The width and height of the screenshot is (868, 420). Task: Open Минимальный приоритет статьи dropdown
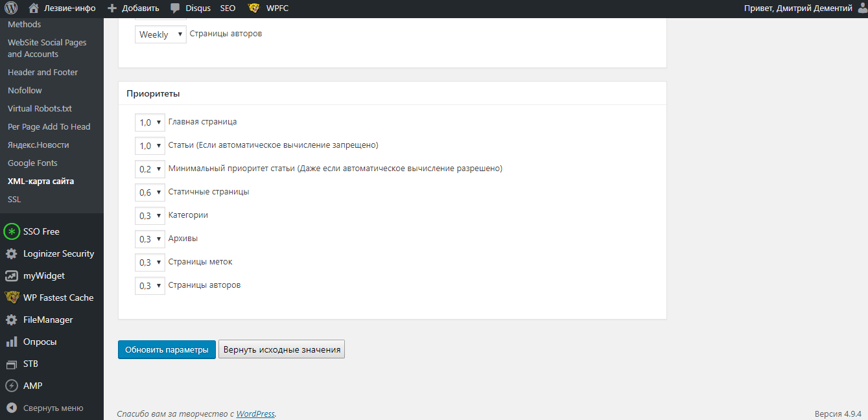(150, 169)
